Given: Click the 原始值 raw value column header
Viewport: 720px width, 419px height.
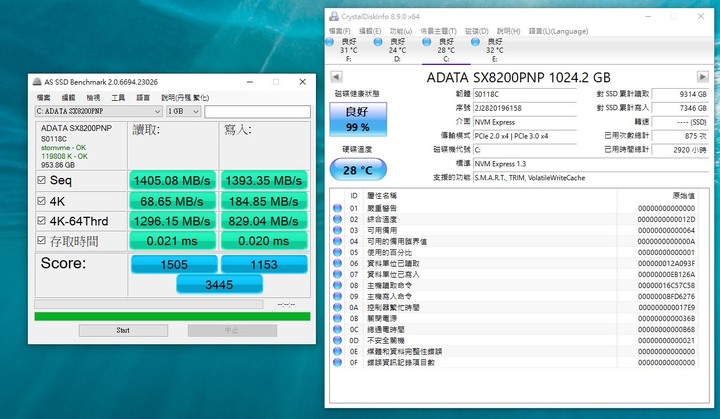Looking at the screenshot, I should tap(684, 196).
